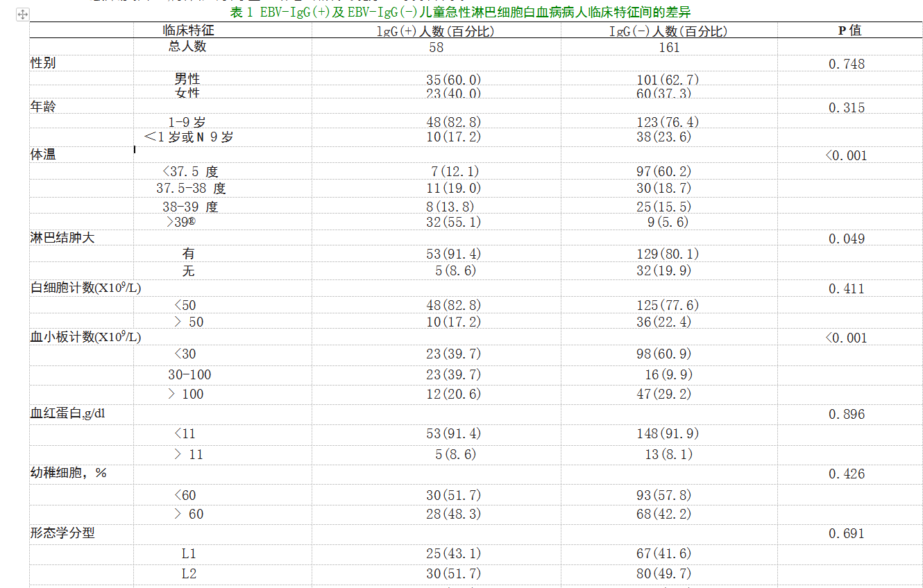Image resolution: width=923 pixels, height=588 pixels.
Task: Click the total count cell 161
Action: (x=669, y=47)
